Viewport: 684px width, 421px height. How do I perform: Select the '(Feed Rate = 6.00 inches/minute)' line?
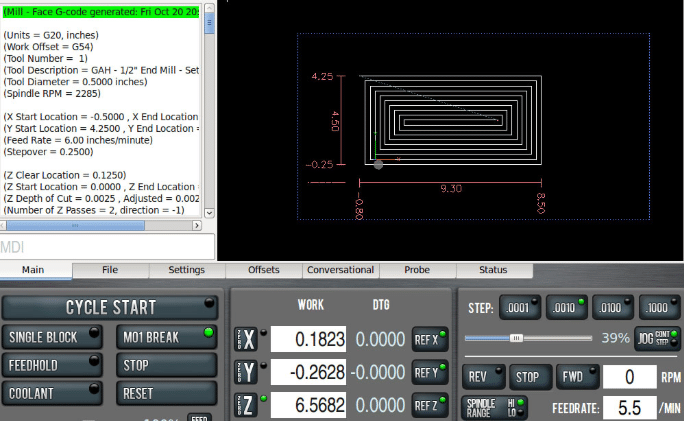point(78,140)
